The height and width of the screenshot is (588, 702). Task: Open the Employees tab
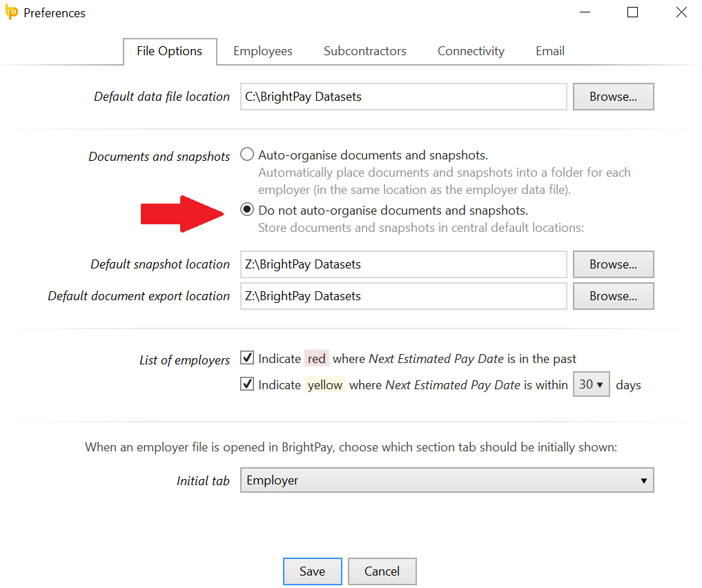click(263, 52)
